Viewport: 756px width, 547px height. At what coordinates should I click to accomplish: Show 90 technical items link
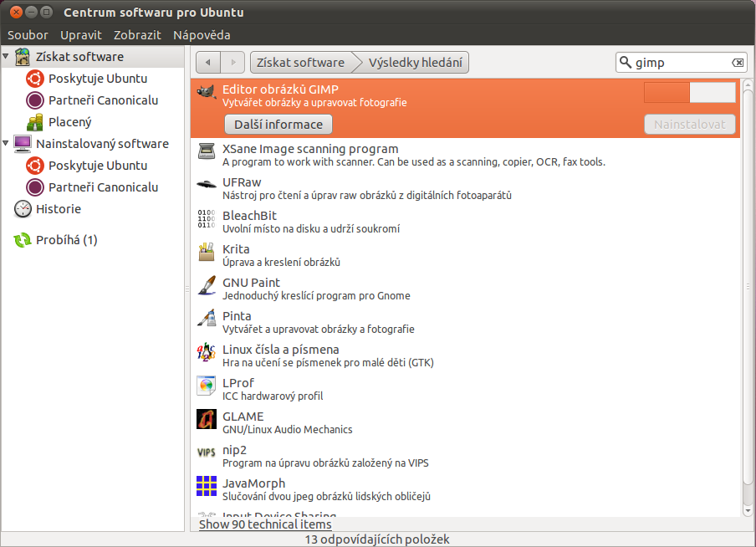coord(265,524)
